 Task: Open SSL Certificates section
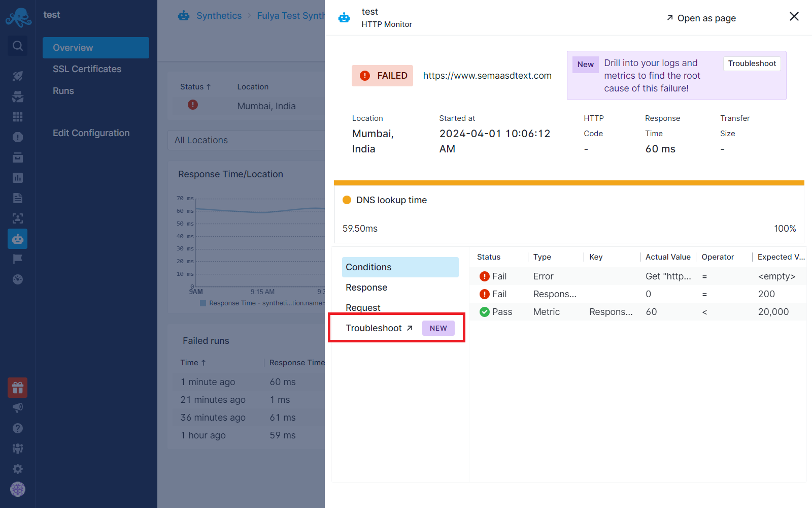pos(87,69)
